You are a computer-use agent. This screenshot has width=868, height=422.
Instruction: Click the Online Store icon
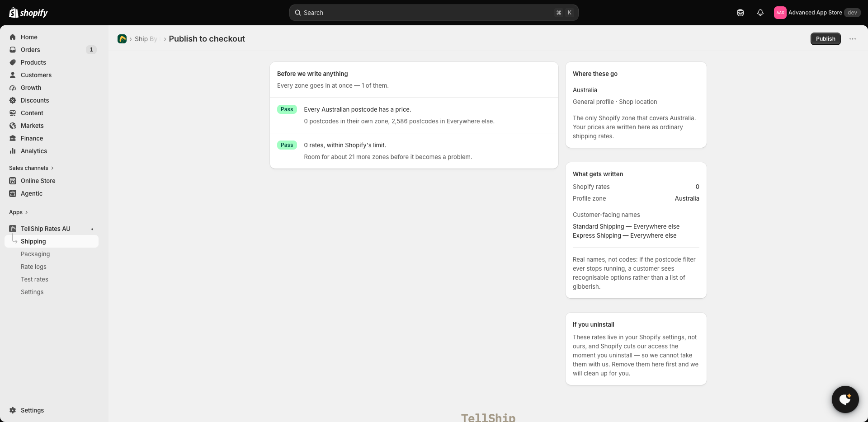pyautogui.click(x=13, y=181)
